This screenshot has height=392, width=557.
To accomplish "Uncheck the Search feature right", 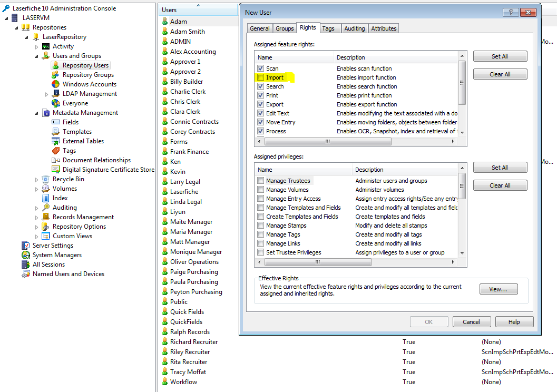I will tap(260, 86).
